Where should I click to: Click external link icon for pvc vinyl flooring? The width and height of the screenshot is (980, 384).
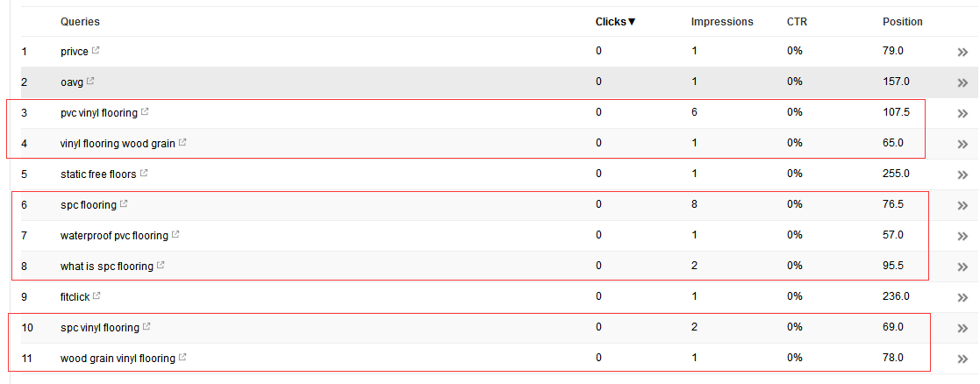(145, 111)
